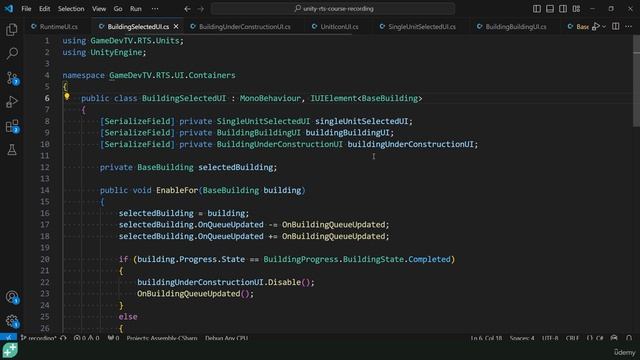Open Customize Layout icon in title bar
The image size is (640, 360).
point(576,9)
